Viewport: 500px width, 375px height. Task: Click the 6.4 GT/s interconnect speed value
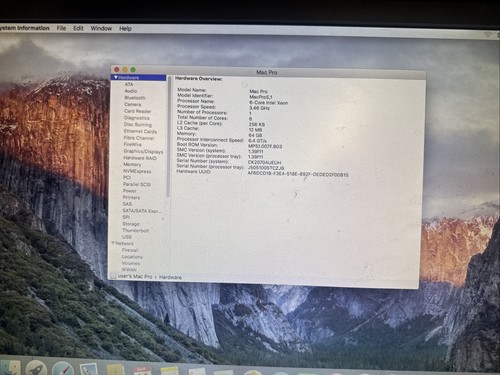pyautogui.click(x=257, y=141)
